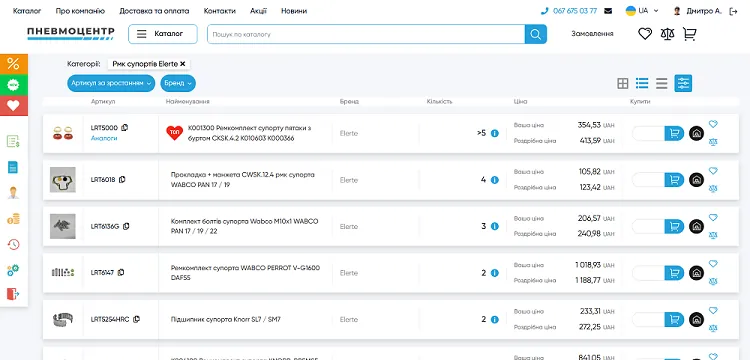Open Контакти menu item
This screenshot has height=360, width=750.
[x=220, y=11]
